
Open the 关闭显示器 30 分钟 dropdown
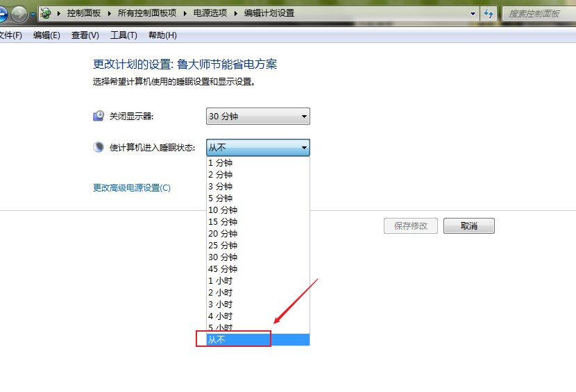(x=258, y=116)
